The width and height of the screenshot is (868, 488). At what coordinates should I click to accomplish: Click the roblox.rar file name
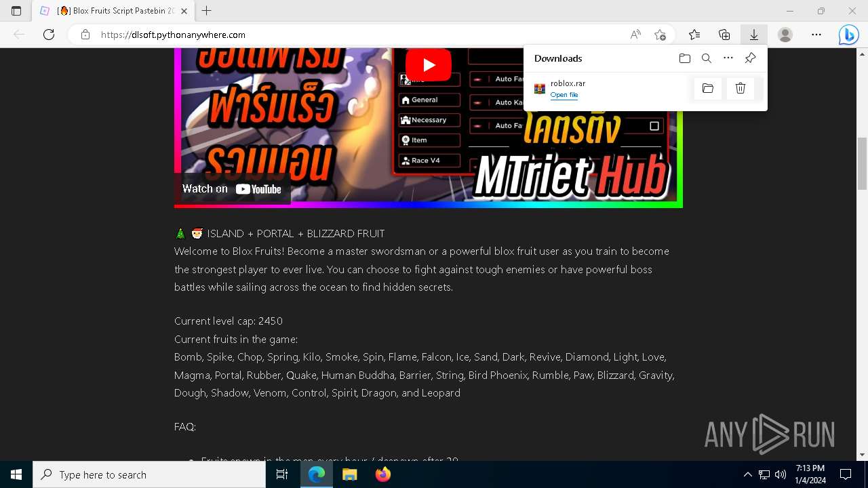coord(568,83)
